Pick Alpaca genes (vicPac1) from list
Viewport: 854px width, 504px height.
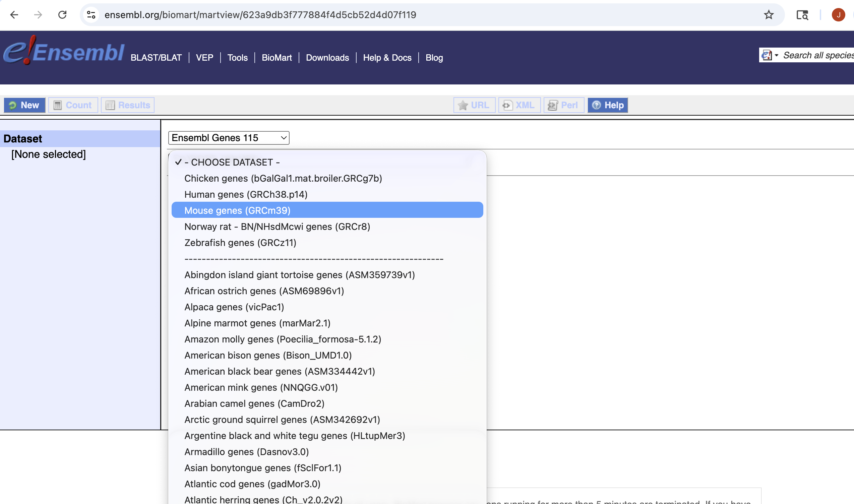tap(234, 307)
